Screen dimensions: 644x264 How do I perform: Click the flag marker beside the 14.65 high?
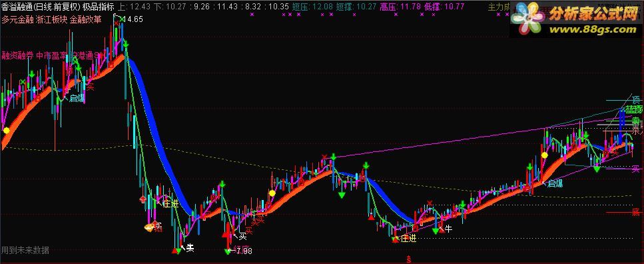[x=115, y=15]
